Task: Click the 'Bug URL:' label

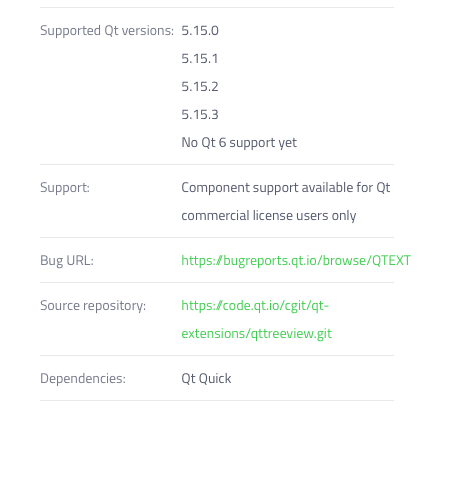Action: (67, 261)
